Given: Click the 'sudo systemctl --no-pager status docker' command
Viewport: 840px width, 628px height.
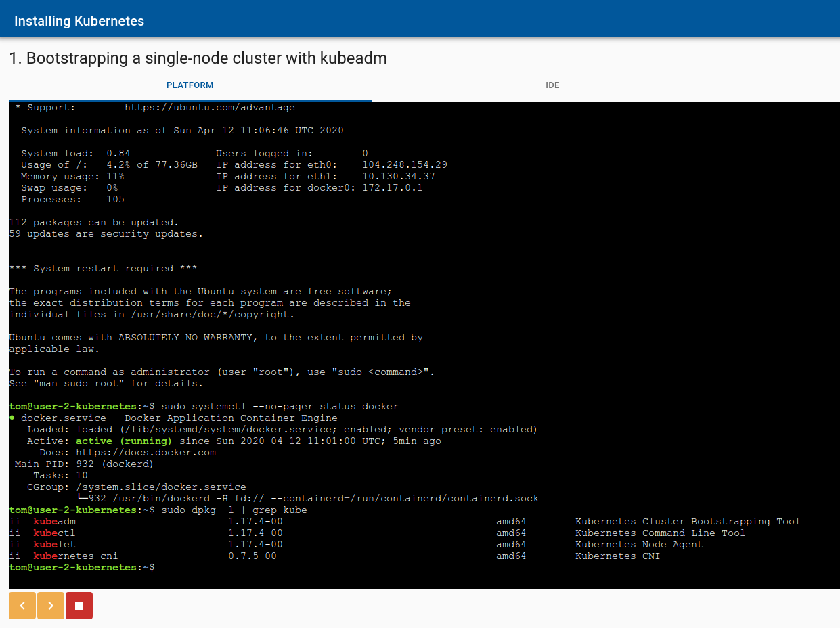Looking at the screenshot, I should (280, 406).
